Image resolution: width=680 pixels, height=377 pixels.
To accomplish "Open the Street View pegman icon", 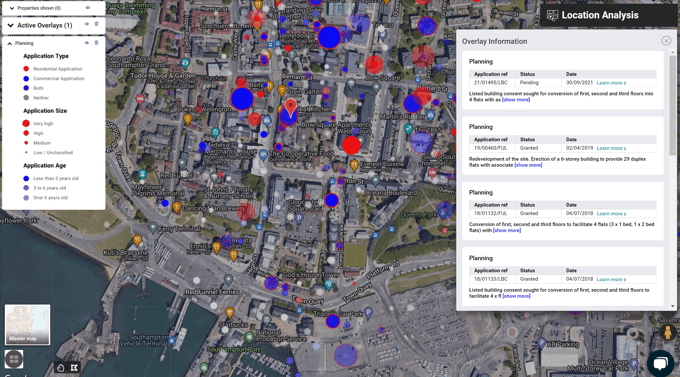I will (x=667, y=333).
